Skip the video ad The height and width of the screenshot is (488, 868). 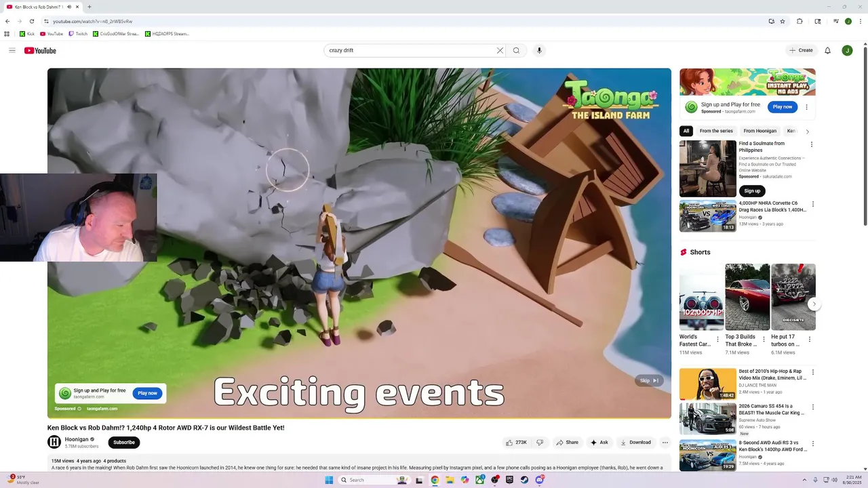point(649,381)
